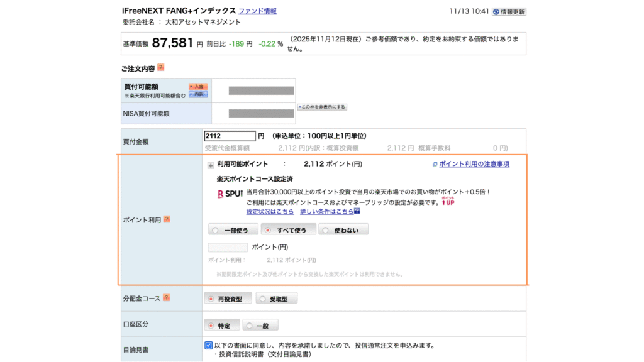The image size is (644, 362).
Task: Select the 一部使う points option
Action: (x=232, y=230)
